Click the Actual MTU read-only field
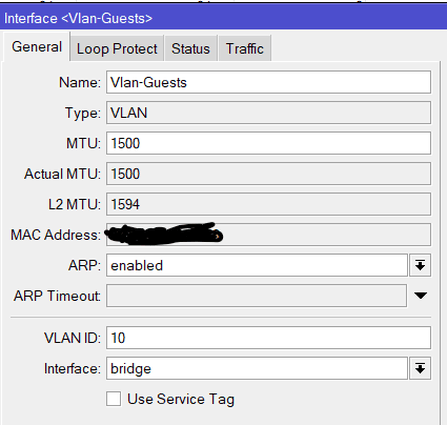 pyautogui.click(x=268, y=174)
